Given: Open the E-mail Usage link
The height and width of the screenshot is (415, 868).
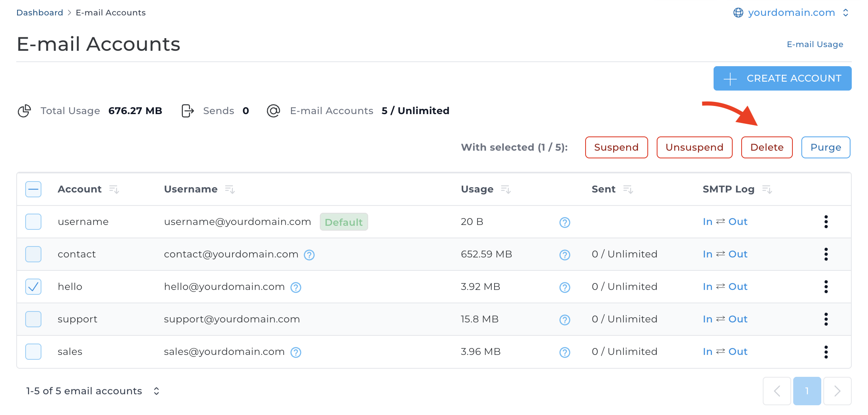Looking at the screenshot, I should tap(815, 44).
